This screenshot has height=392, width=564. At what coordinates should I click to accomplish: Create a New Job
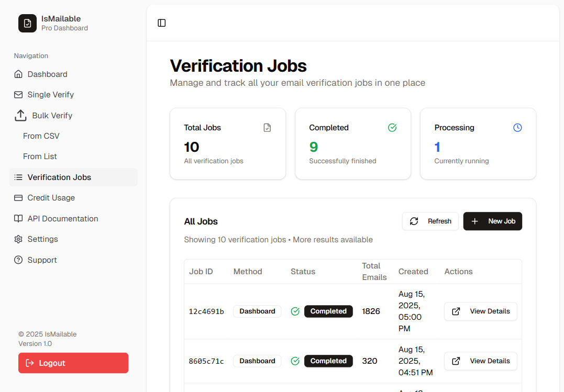[x=492, y=221]
